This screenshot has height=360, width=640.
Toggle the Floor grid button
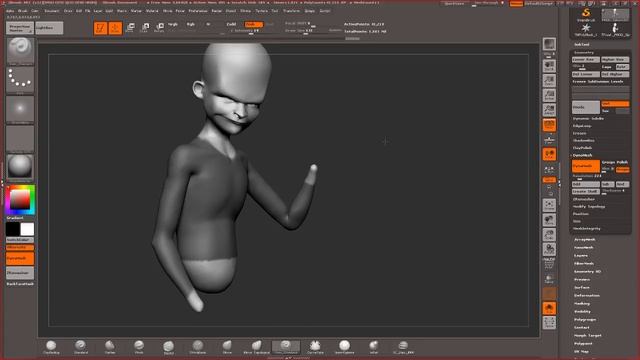tap(549, 140)
